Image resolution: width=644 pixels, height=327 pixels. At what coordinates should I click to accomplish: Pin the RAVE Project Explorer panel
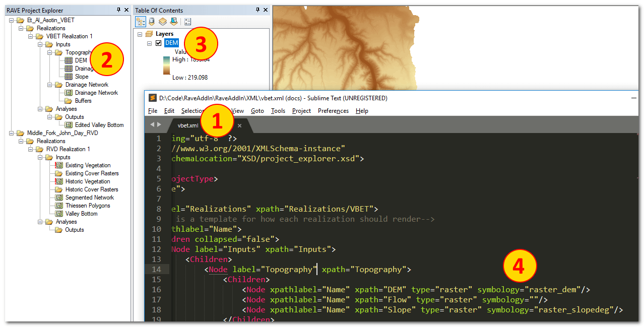[x=119, y=10]
